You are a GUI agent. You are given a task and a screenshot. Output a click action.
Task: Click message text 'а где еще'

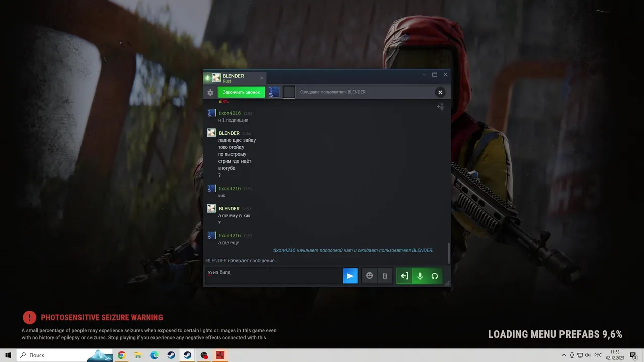pyautogui.click(x=229, y=243)
